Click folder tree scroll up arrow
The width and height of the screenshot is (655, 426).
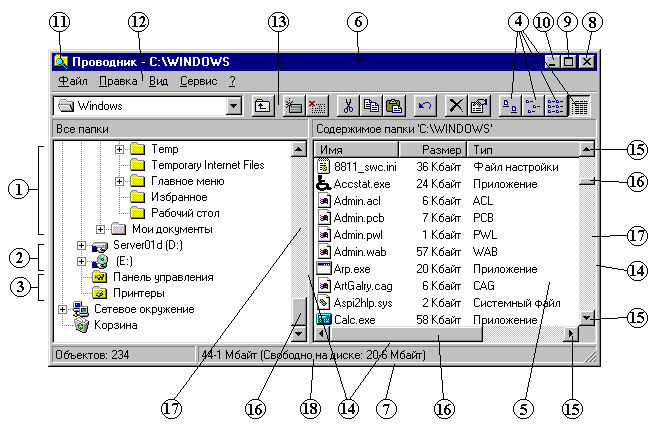[299, 149]
